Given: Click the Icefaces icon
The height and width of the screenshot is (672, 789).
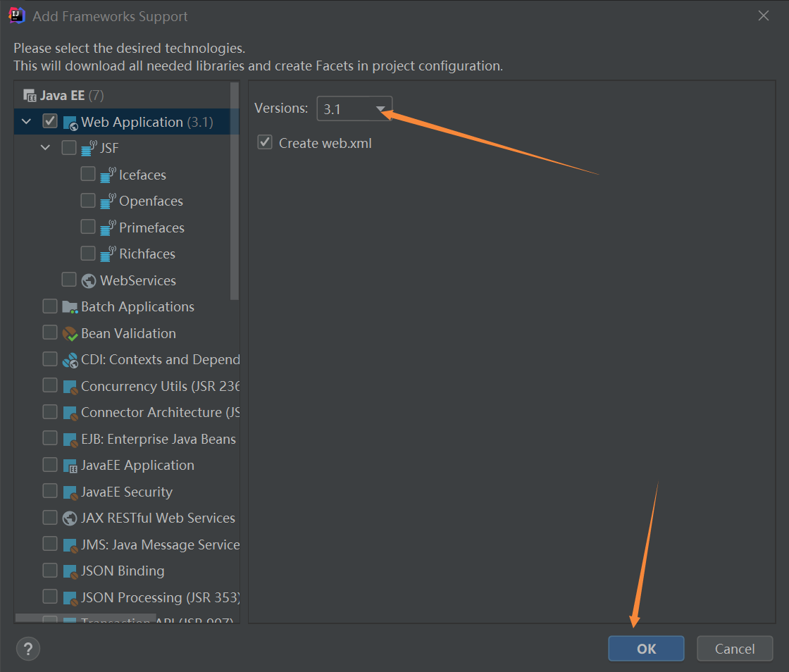Looking at the screenshot, I should point(108,175).
